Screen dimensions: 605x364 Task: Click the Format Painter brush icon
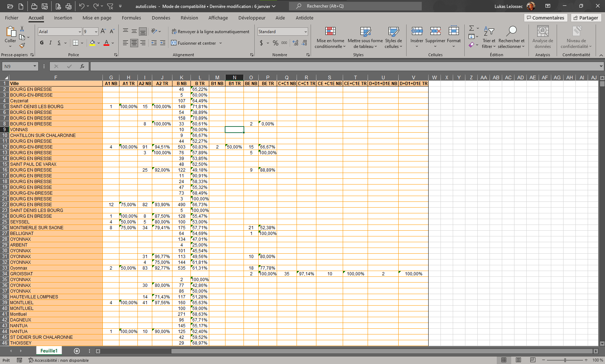[x=22, y=46]
